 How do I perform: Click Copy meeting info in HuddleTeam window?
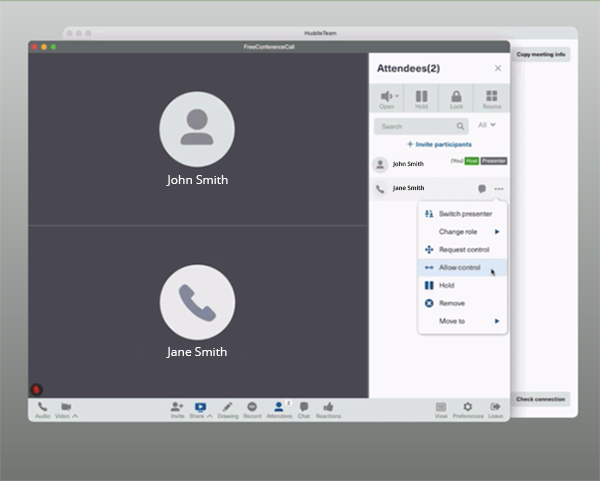541,54
